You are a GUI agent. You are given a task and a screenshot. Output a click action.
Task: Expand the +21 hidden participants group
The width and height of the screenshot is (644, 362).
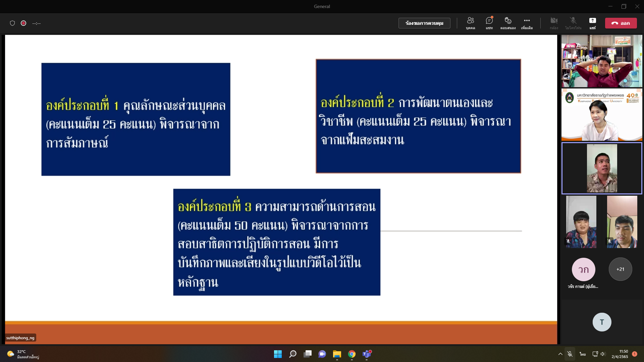click(x=620, y=269)
